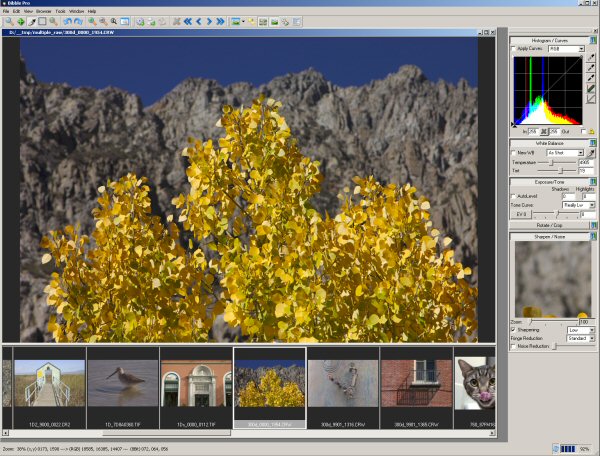Click the gear batch process icon
This screenshot has width=600, height=456.
(140, 22)
